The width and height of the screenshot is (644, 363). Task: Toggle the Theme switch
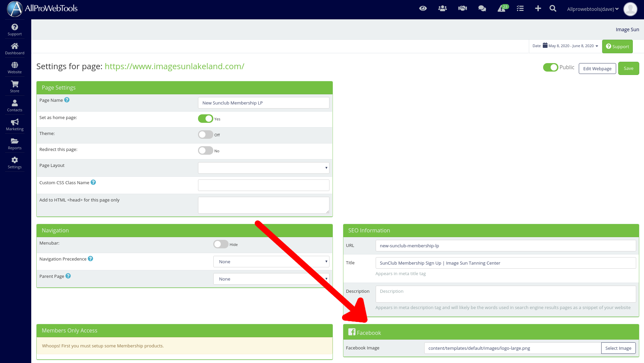coord(205,134)
